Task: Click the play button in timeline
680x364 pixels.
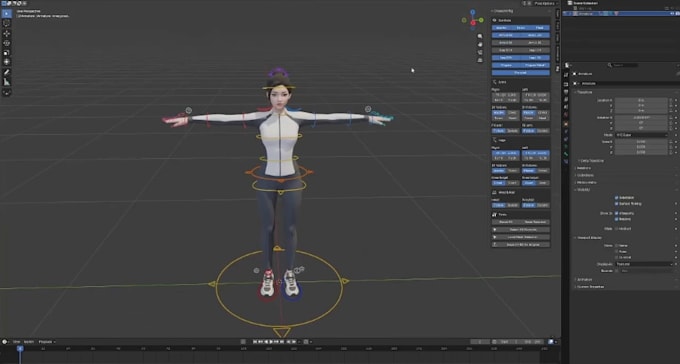Action: [271, 342]
